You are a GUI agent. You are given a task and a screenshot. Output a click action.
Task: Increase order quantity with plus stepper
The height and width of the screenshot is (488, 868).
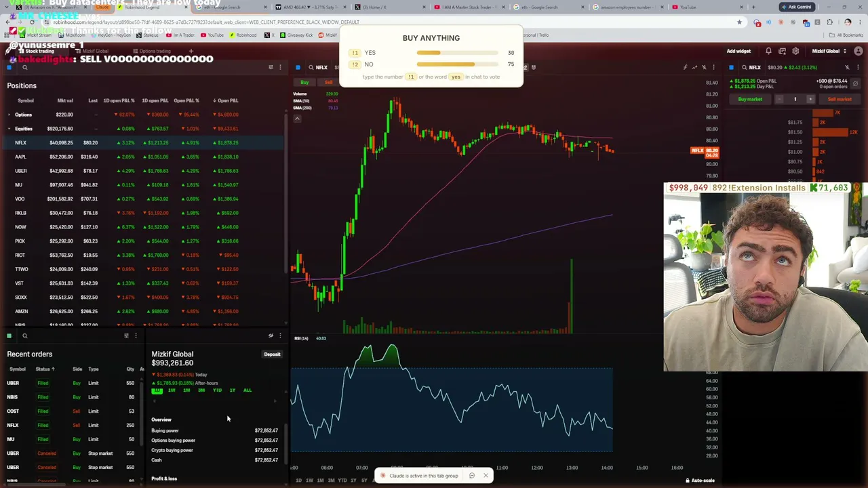click(x=810, y=99)
